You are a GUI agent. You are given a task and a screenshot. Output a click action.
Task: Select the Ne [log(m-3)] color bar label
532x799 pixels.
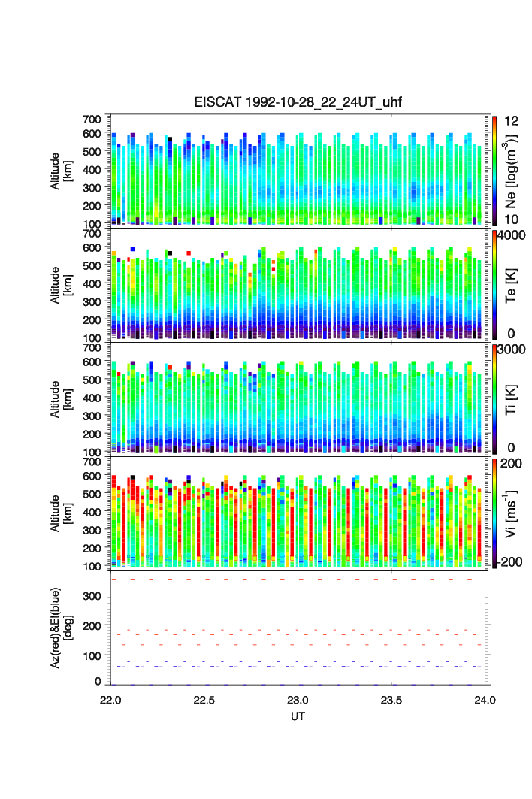coord(511,171)
